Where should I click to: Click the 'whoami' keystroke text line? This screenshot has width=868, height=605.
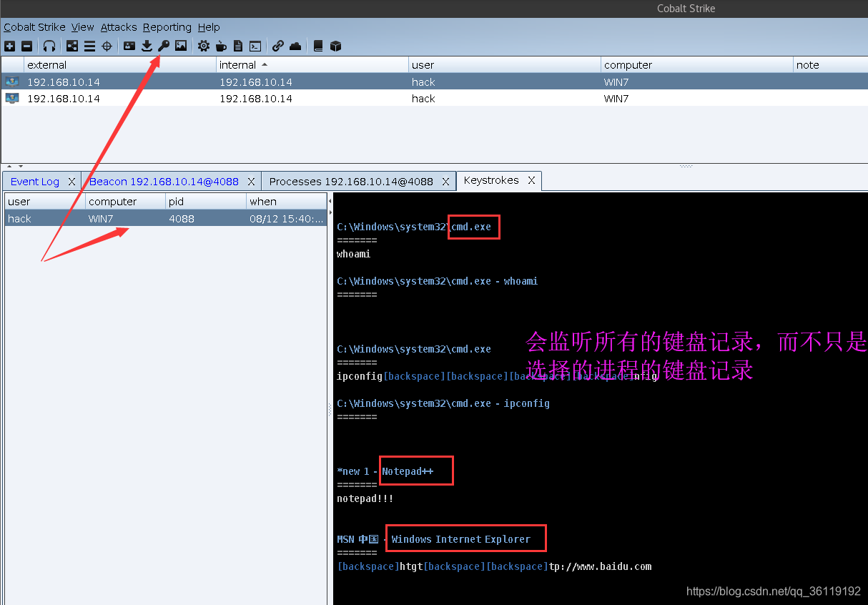tap(353, 254)
